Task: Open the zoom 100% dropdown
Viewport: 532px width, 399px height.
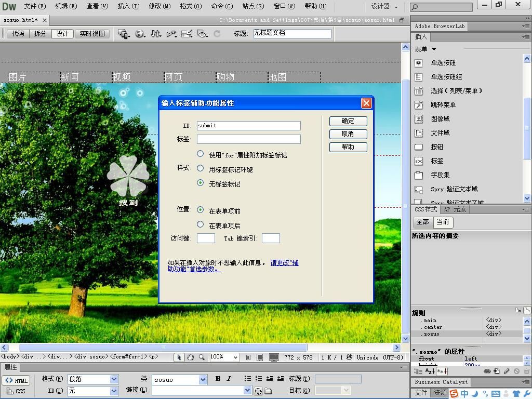Action: click(x=235, y=357)
